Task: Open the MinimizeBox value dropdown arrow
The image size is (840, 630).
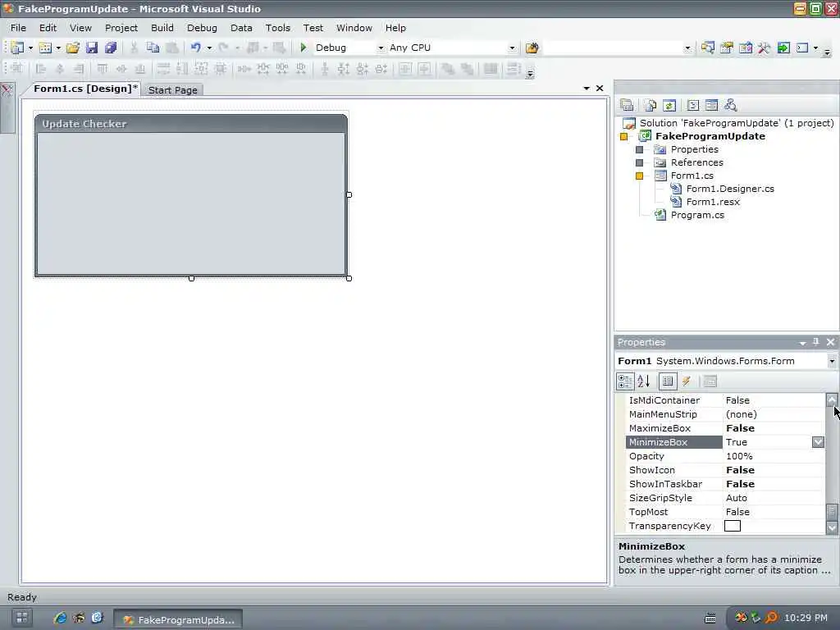Action: [x=818, y=442]
